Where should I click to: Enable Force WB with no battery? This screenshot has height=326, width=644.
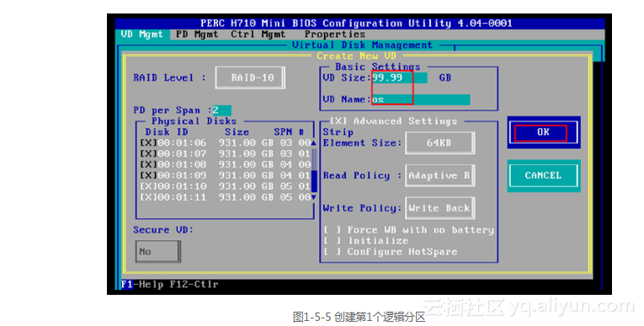tap(333, 230)
